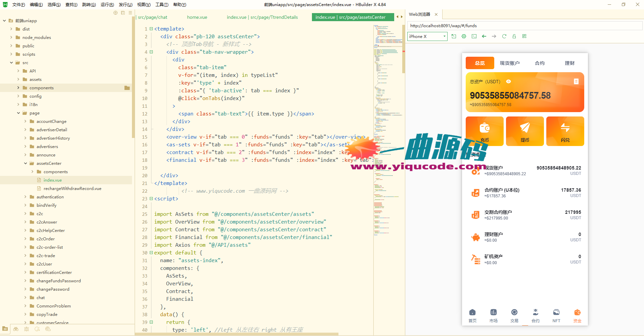Toggle the balance visibility eye on asset card
This screenshot has height=336, width=644.
point(508,81)
